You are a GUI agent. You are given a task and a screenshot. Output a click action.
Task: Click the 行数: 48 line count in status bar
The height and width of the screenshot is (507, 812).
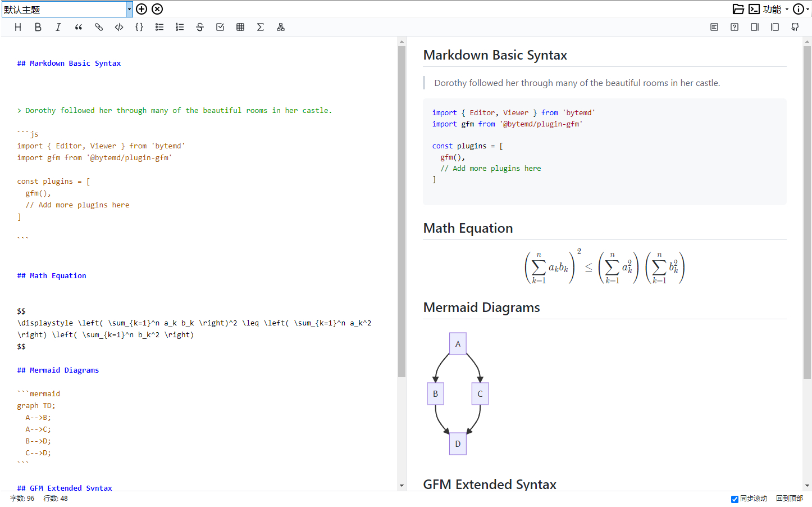coord(56,499)
